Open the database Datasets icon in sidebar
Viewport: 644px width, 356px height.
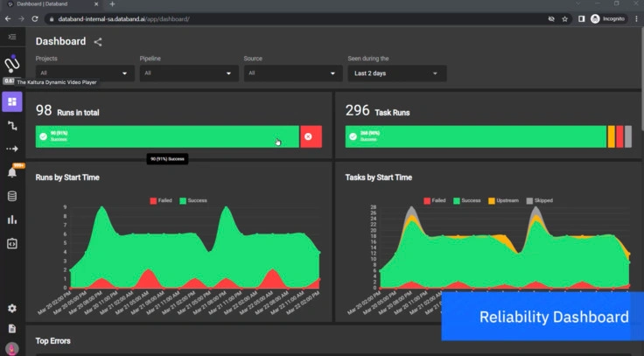(12, 196)
